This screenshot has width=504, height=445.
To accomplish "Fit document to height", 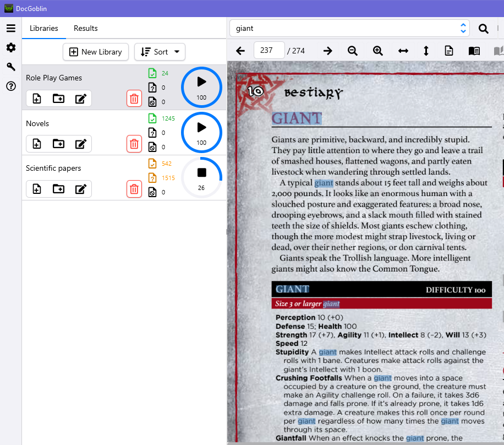I will [426, 51].
